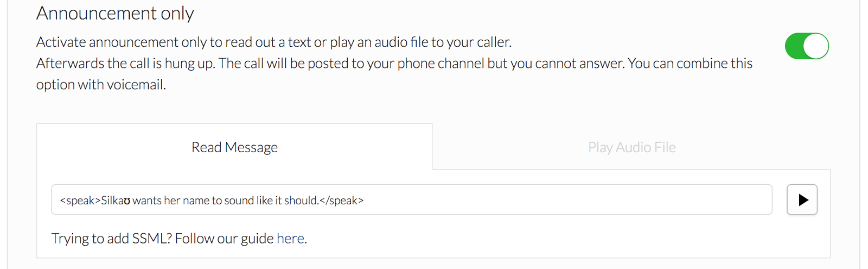
Task: Click the 'You can combine this' sentence
Action: pyautogui.click(x=690, y=64)
